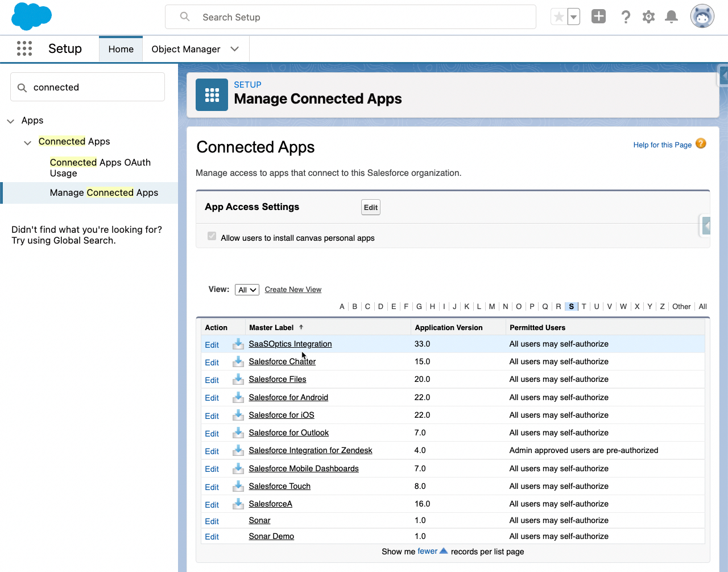
Task: Filter the list by letter S
Action: (x=571, y=306)
